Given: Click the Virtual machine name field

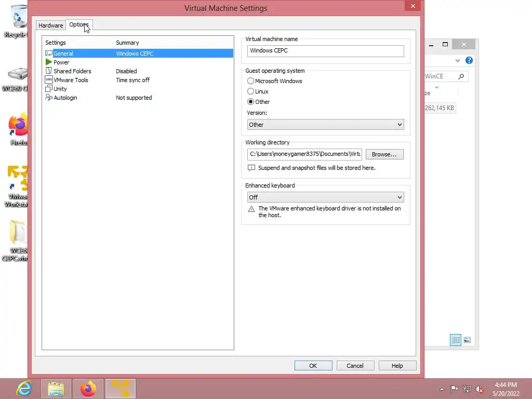Looking at the screenshot, I should 325,51.
